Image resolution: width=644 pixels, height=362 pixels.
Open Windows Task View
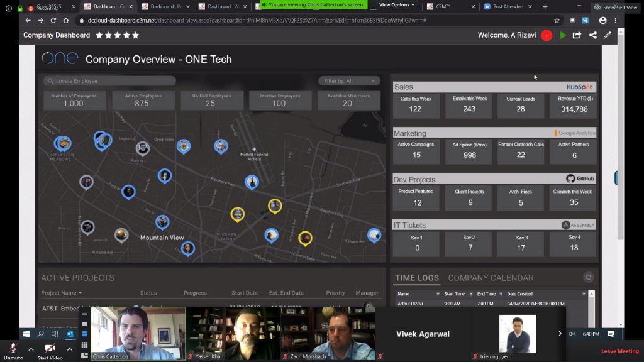[55, 334]
